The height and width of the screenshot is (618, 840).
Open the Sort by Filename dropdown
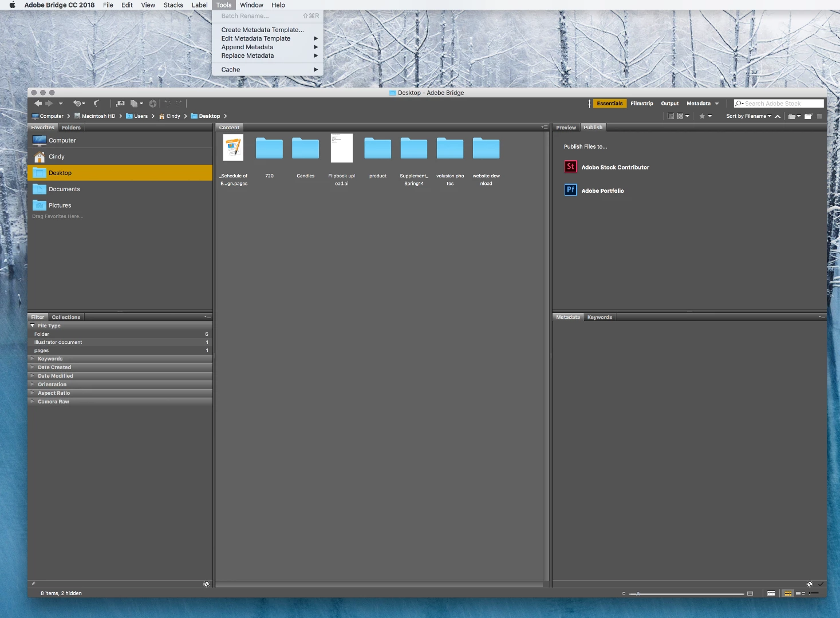(748, 116)
